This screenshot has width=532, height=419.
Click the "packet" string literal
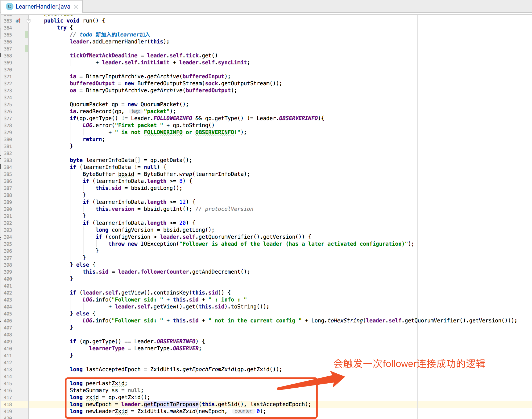point(157,111)
